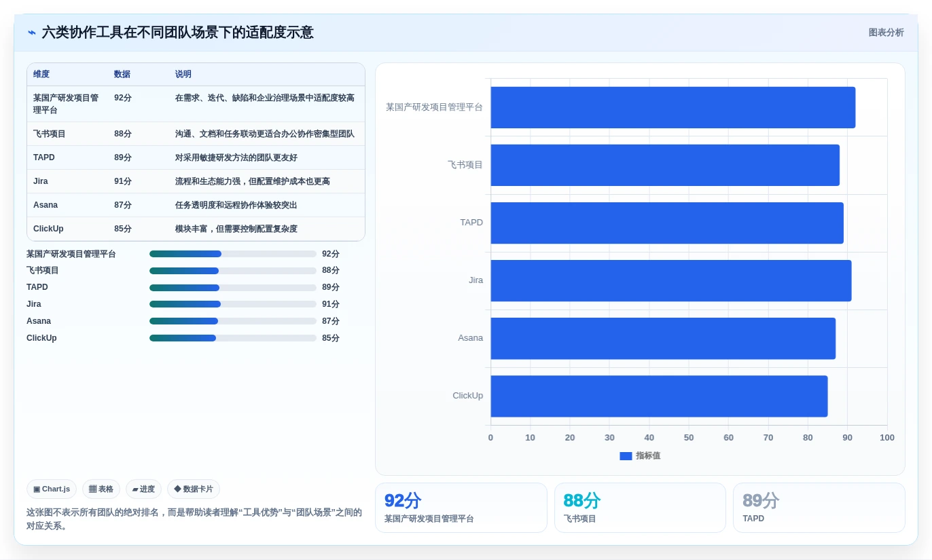This screenshot has width=932, height=560.
Task: Click the Jira bar in chart
Action: [x=671, y=280]
